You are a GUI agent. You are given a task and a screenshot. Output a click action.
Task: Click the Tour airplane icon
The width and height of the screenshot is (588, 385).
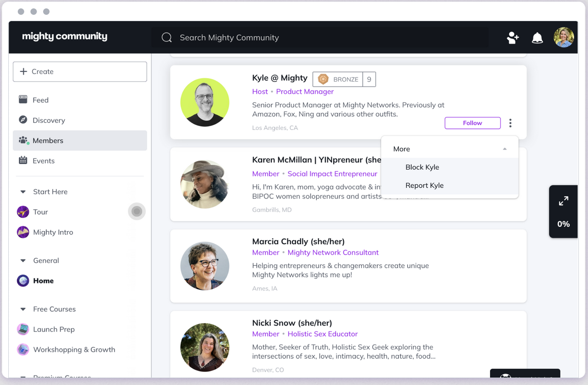23,212
